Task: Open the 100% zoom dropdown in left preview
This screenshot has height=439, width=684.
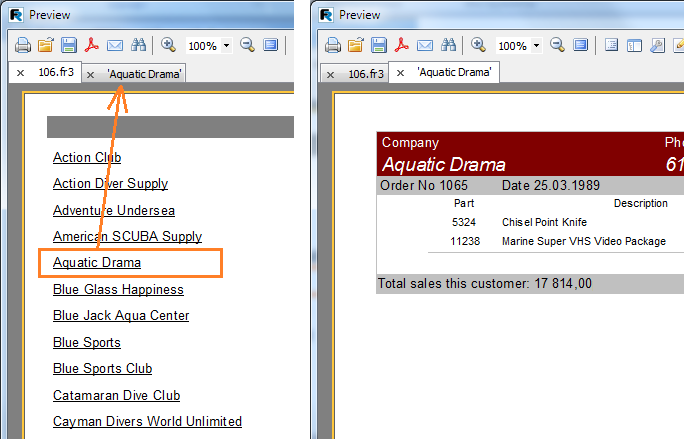Action: [227, 46]
